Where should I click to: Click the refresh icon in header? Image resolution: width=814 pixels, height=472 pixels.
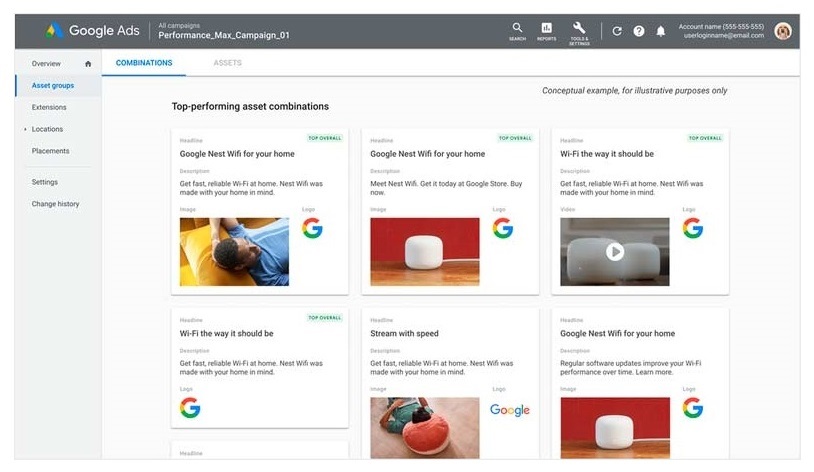click(617, 31)
